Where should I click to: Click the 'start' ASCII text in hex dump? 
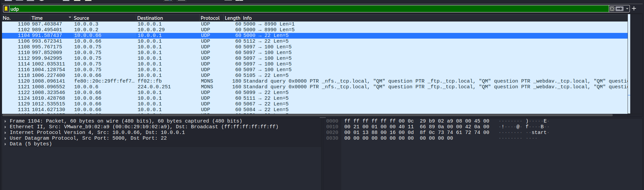[539, 133]
